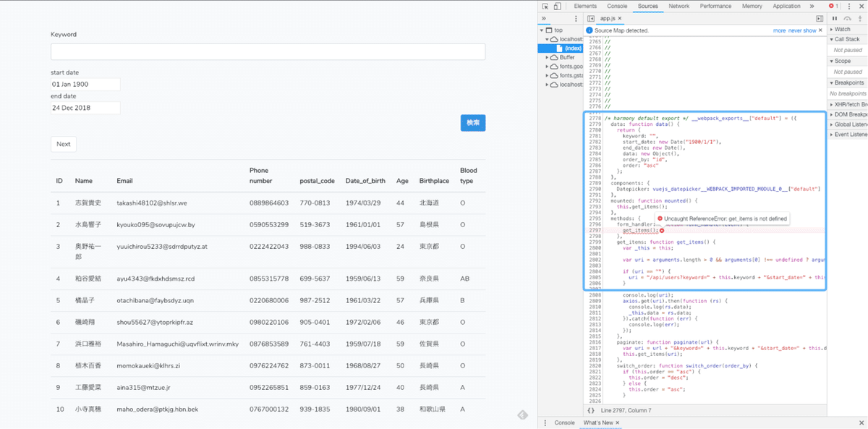The height and width of the screenshot is (429, 868).
Task: Close the app.js file tab
Action: 620,18
